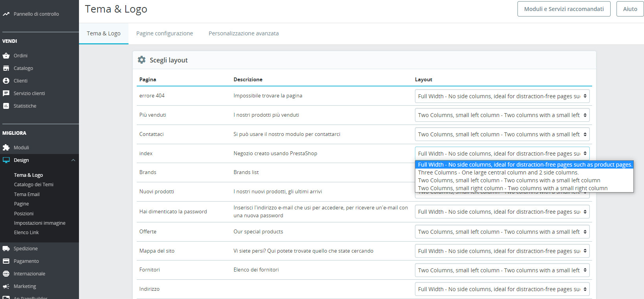
Task: Switch to Pagine configurazione tab
Action: pyautogui.click(x=164, y=33)
